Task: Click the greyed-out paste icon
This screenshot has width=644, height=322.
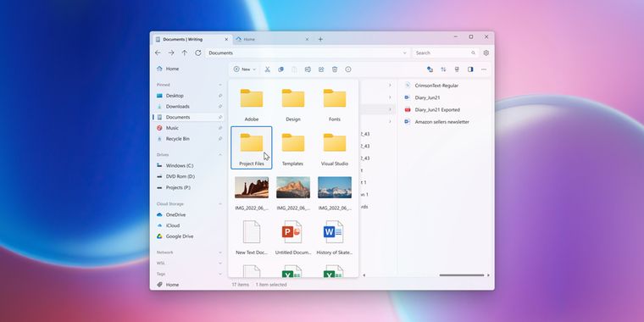Action: 294,69
